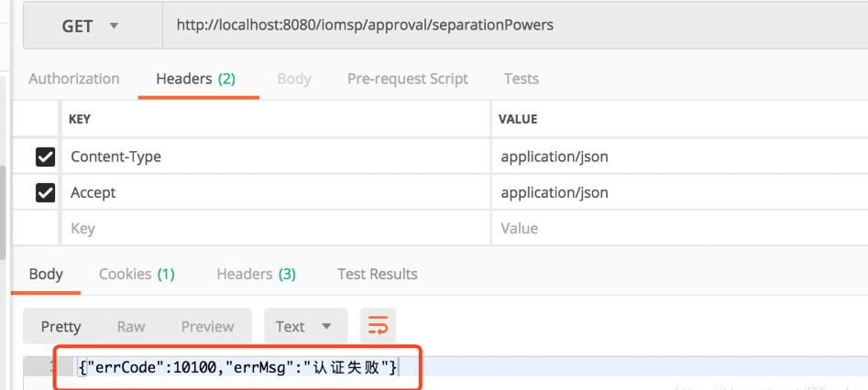Screen dimensions: 868x390
Task: Click the empty Value placeholder field
Action: click(x=678, y=228)
